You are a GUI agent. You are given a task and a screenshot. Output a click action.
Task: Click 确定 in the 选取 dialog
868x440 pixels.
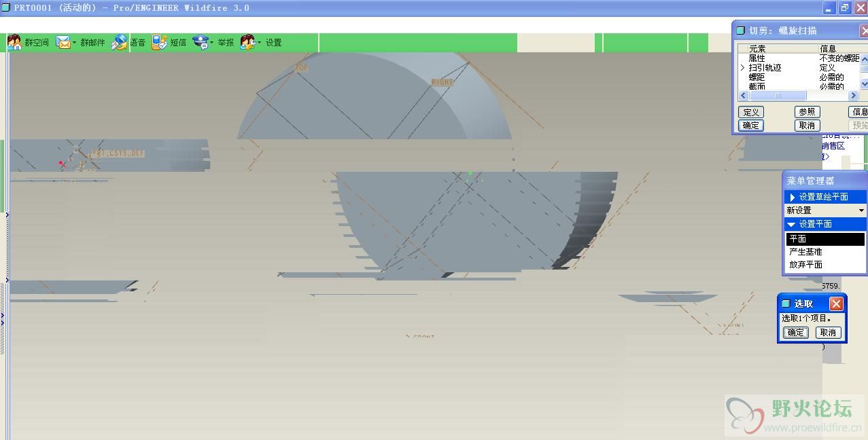pyautogui.click(x=795, y=333)
